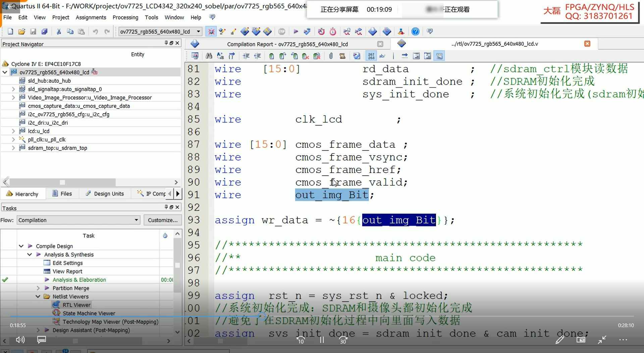Save the current file
The height and width of the screenshot is (353, 644).
coord(33,32)
